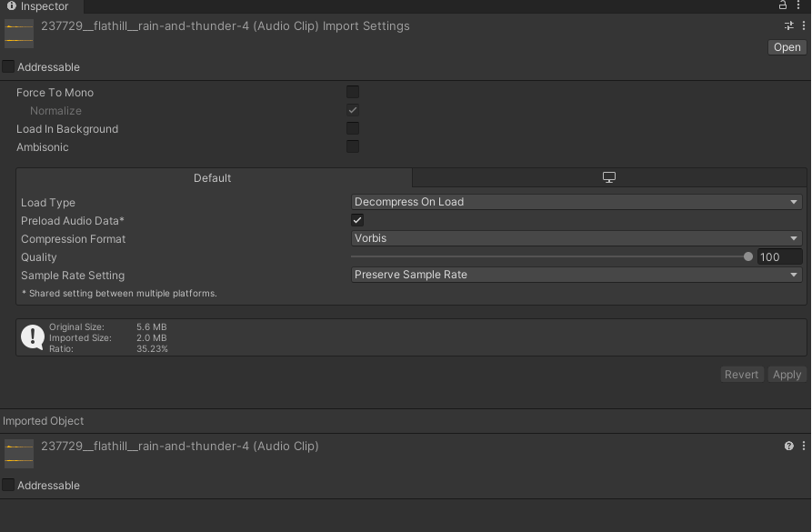Viewport: 812px width, 532px height.
Task: Open the preset selector sliders icon
Action: click(789, 26)
